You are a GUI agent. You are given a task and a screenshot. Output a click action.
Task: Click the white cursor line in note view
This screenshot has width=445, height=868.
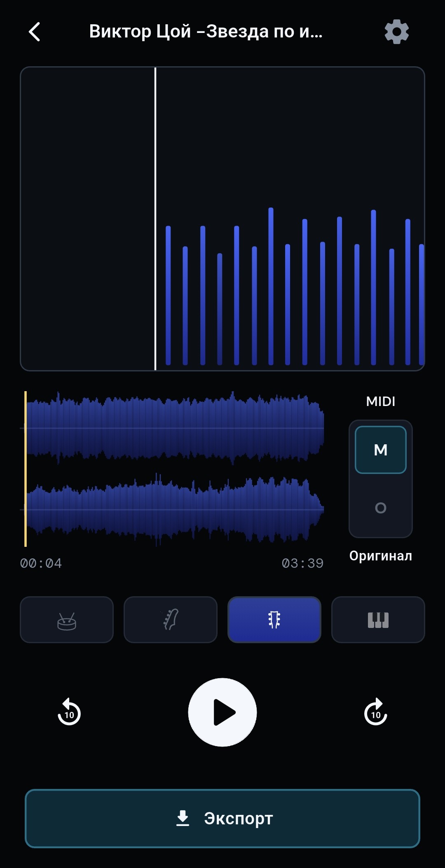pyautogui.click(x=155, y=219)
